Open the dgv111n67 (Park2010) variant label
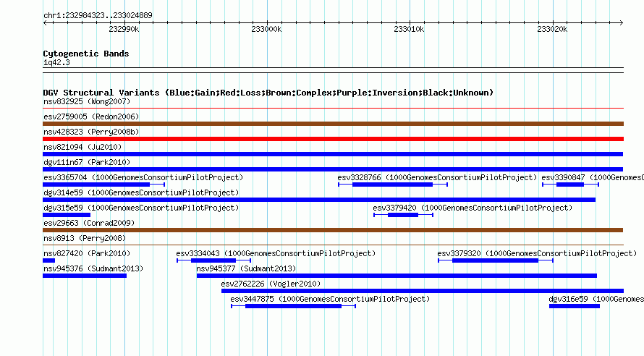Screen dimensions: 644x356 tap(87, 162)
